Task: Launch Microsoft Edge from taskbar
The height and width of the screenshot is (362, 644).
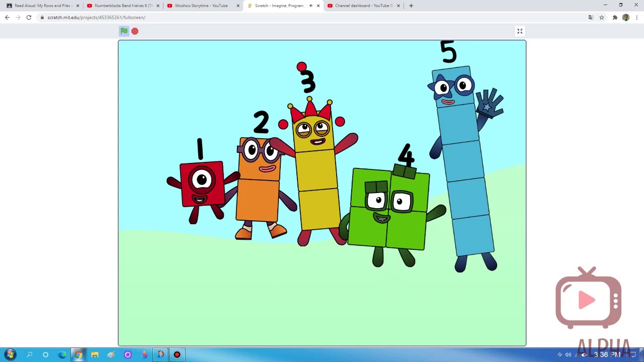Action: tap(62, 354)
